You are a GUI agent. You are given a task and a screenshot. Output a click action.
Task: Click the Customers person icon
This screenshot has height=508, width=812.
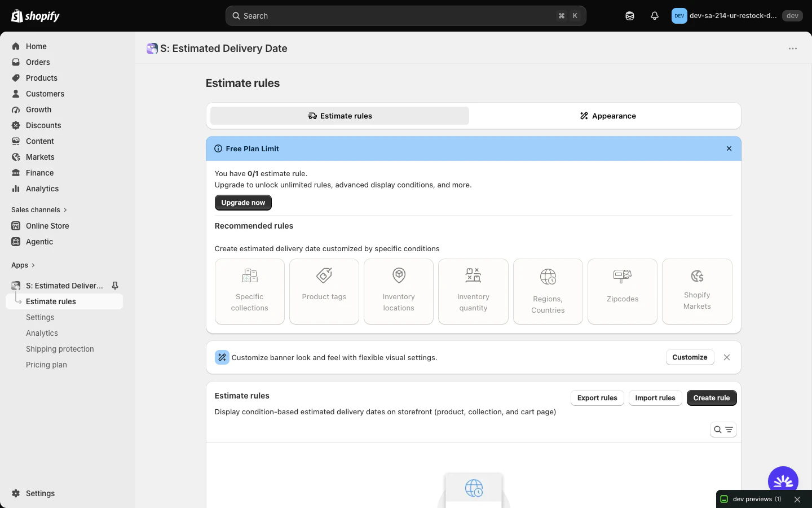[16, 94]
